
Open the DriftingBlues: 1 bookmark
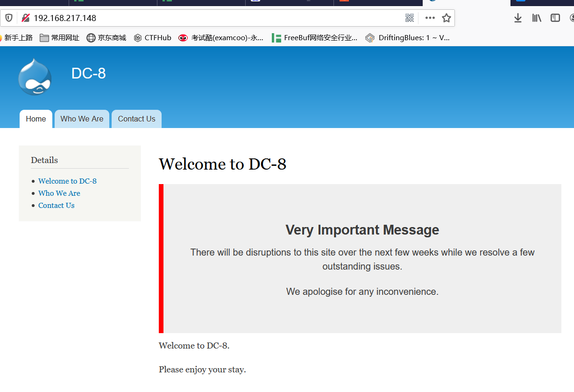coord(408,38)
